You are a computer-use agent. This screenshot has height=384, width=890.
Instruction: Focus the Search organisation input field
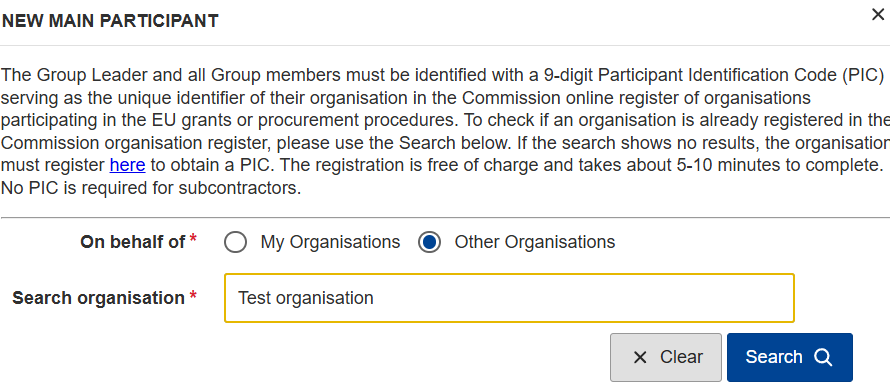click(509, 298)
